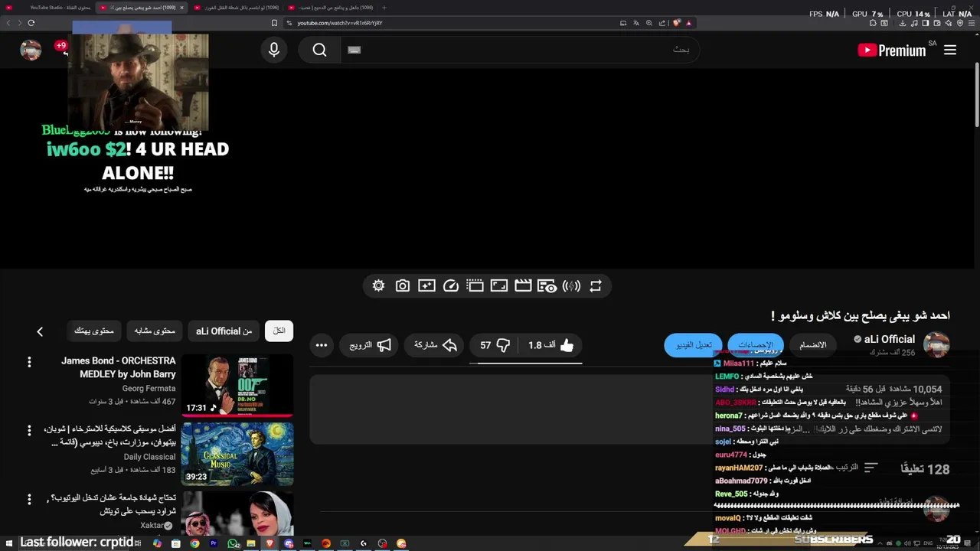Screen dimensions: 980x551
Task: Open the analytics button الإحصاءات
Action: [756, 345]
